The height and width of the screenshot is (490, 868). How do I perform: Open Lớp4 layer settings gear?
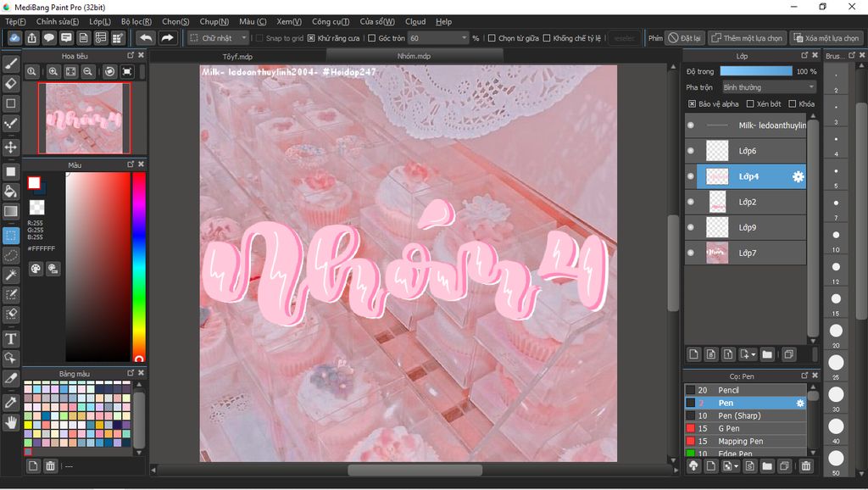tap(798, 176)
